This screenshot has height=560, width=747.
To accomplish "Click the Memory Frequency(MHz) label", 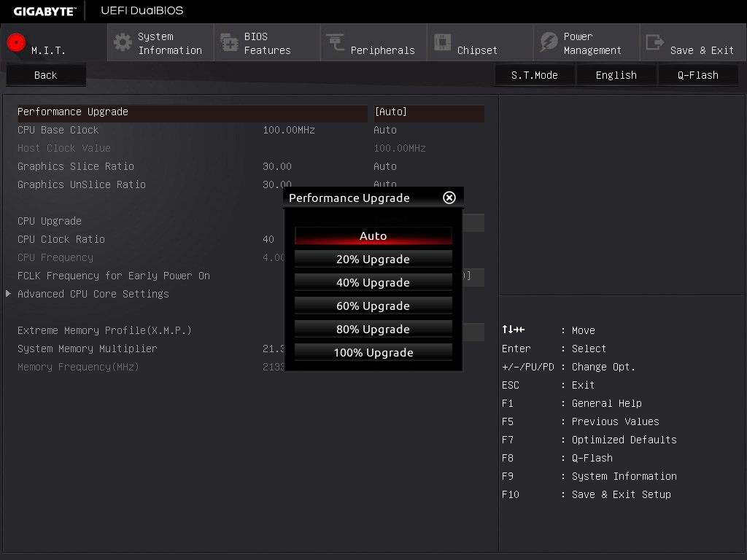I will 78,367.
